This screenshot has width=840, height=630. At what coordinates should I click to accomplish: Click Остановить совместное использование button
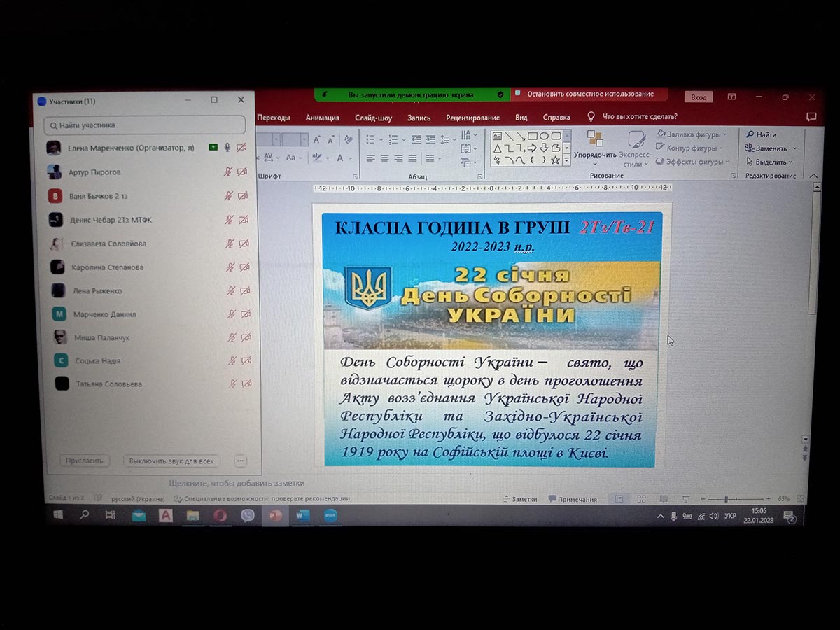(x=589, y=94)
